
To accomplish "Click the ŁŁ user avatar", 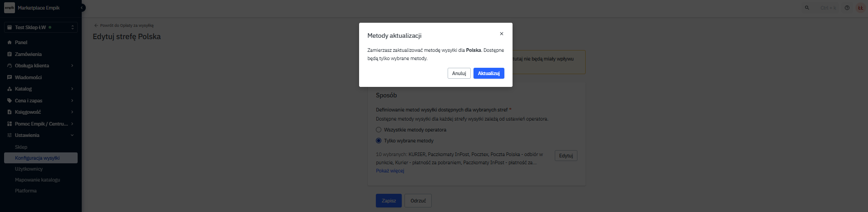I will [860, 8].
